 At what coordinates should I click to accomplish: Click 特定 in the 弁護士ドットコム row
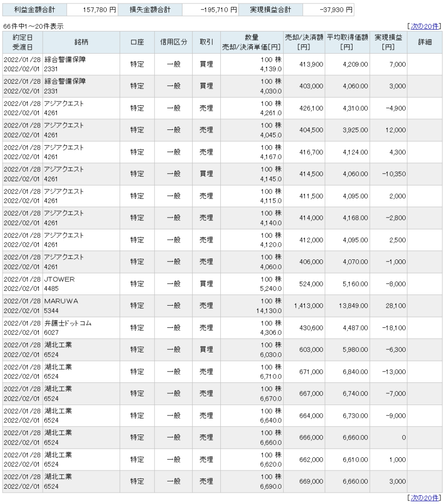point(137,328)
